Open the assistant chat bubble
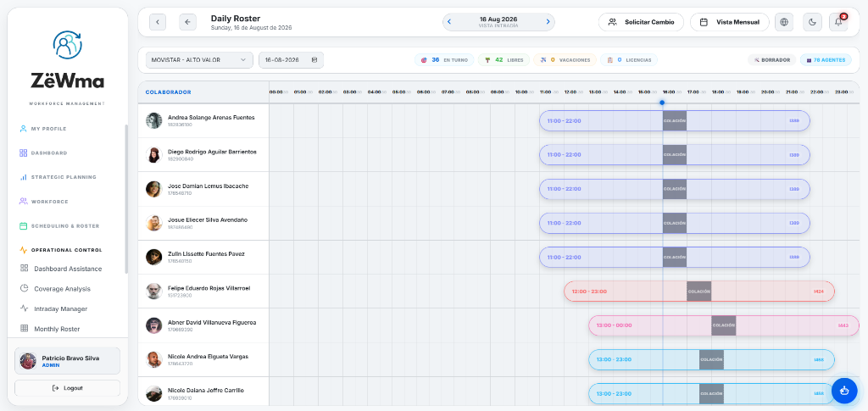 coord(844,390)
